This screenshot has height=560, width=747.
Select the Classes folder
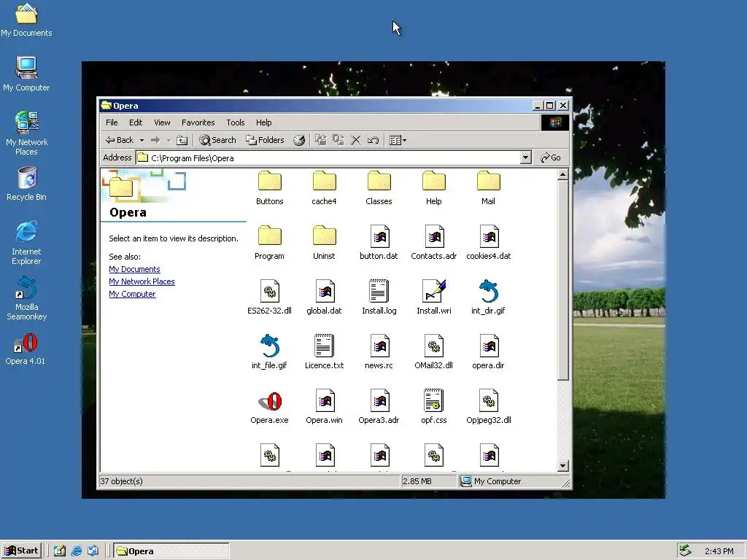pyautogui.click(x=379, y=188)
